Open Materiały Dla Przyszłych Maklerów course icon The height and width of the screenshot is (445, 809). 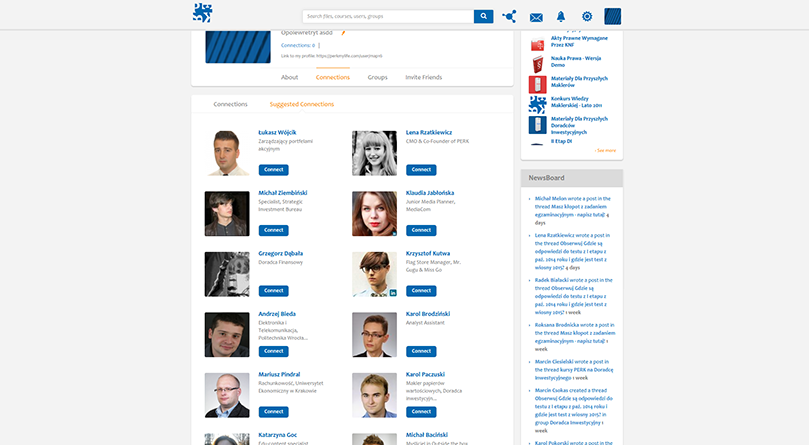pos(537,84)
